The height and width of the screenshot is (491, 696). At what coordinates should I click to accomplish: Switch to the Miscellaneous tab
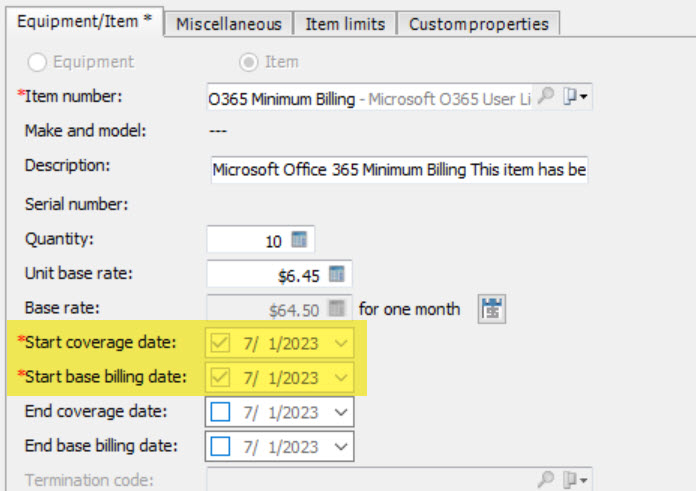pos(229,24)
